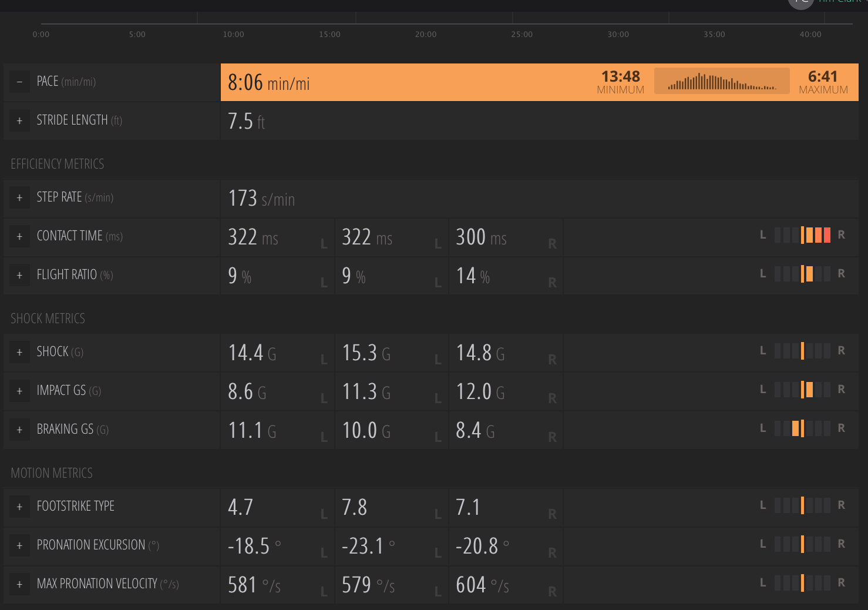Click the 14.8 G right shock value
The height and width of the screenshot is (610, 868).
(x=480, y=353)
